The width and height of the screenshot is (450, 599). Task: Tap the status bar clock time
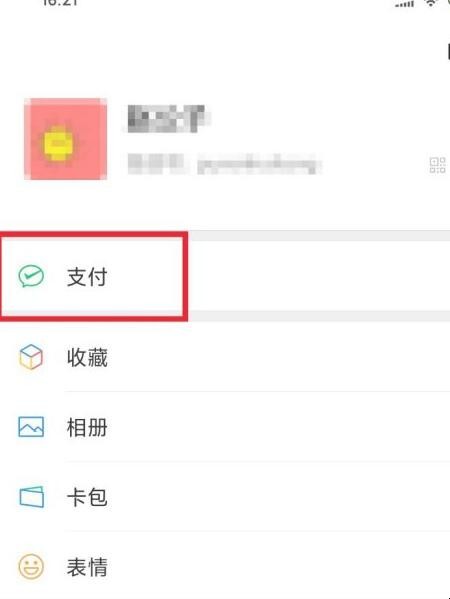(60, 3)
